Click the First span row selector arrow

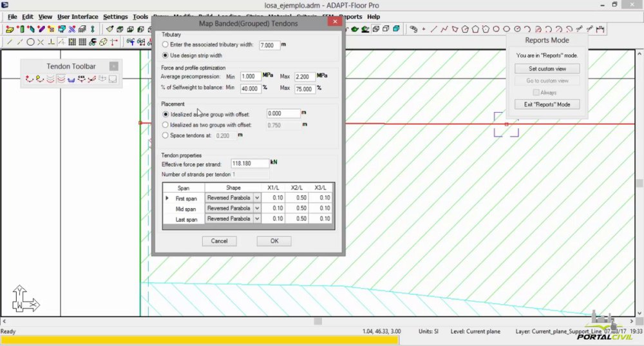[167, 198]
